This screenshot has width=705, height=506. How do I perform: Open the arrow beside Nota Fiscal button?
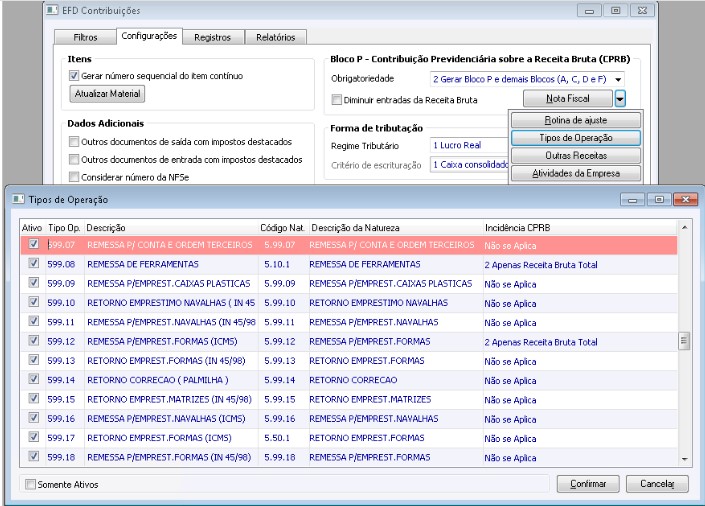(620, 99)
